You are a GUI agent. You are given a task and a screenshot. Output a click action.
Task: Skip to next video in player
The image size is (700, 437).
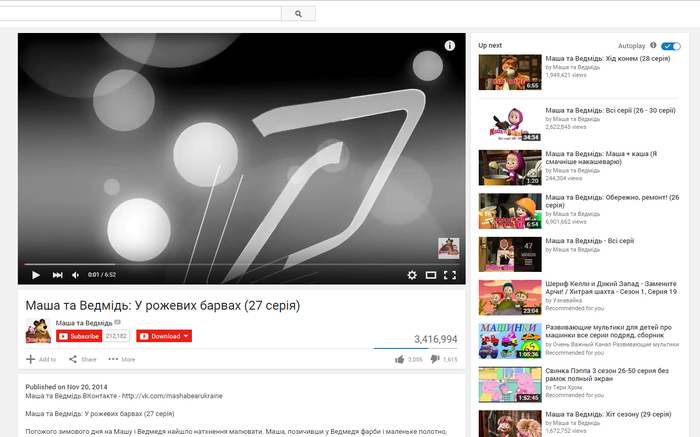click(x=57, y=275)
